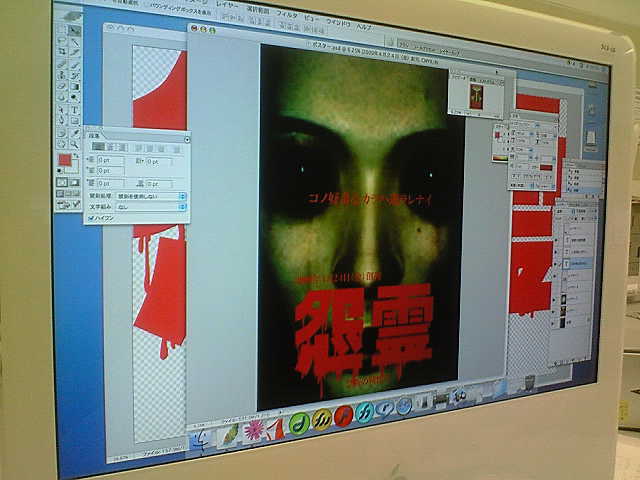
Task: Click the left indent field in paragraph panel
Action: (110, 161)
